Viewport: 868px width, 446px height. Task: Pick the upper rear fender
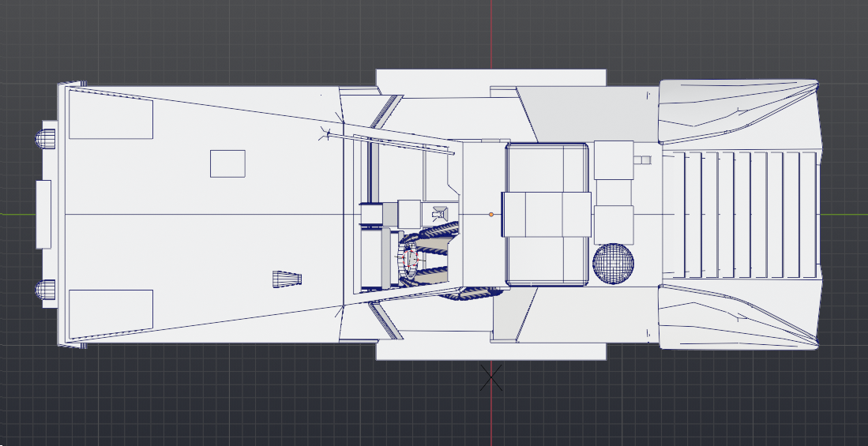coord(738,111)
